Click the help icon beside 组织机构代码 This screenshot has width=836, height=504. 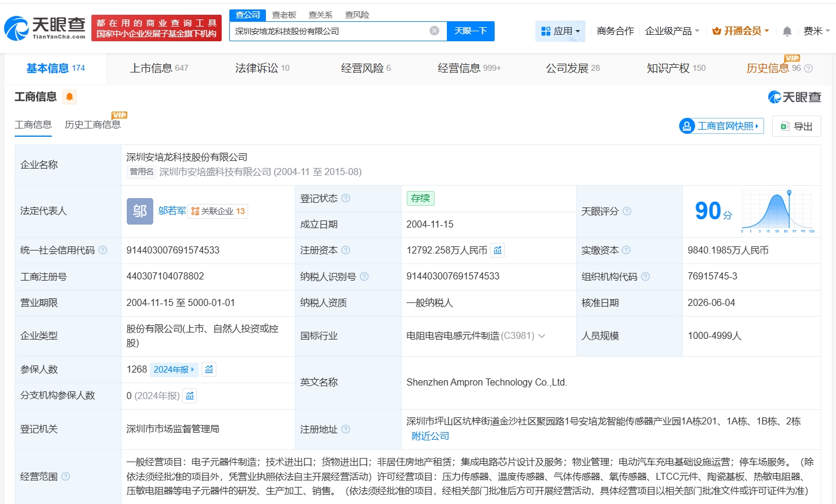(646, 276)
